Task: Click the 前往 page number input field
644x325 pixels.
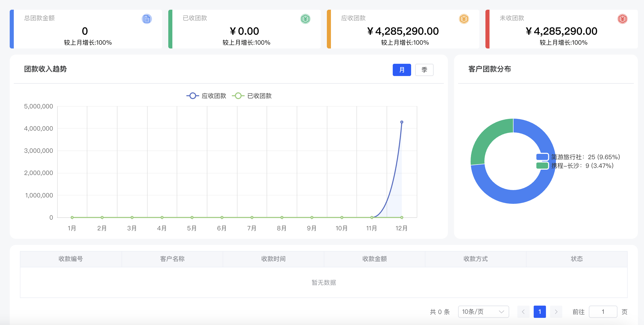Action: click(603, 311)
